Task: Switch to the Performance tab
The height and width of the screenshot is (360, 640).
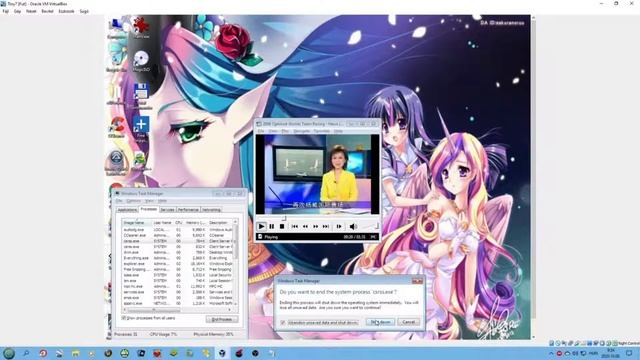Action: click(x=188, y=210)
